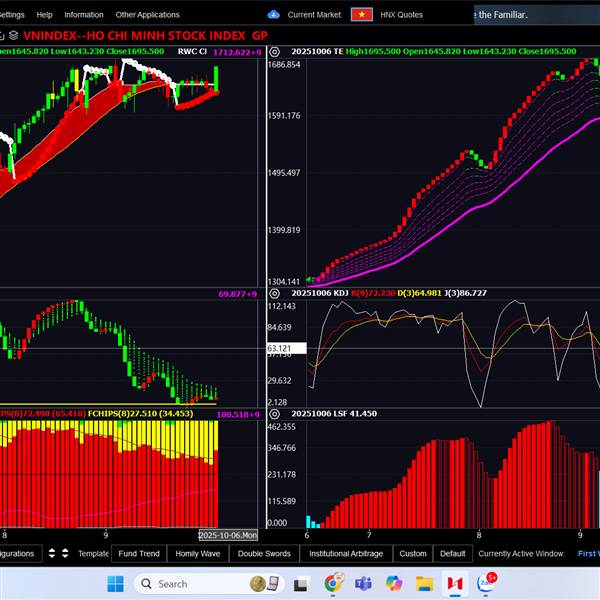Open Google Chrome from the taskbar
The height and width of the screenshot is (600, 600).
click(334, 583)
